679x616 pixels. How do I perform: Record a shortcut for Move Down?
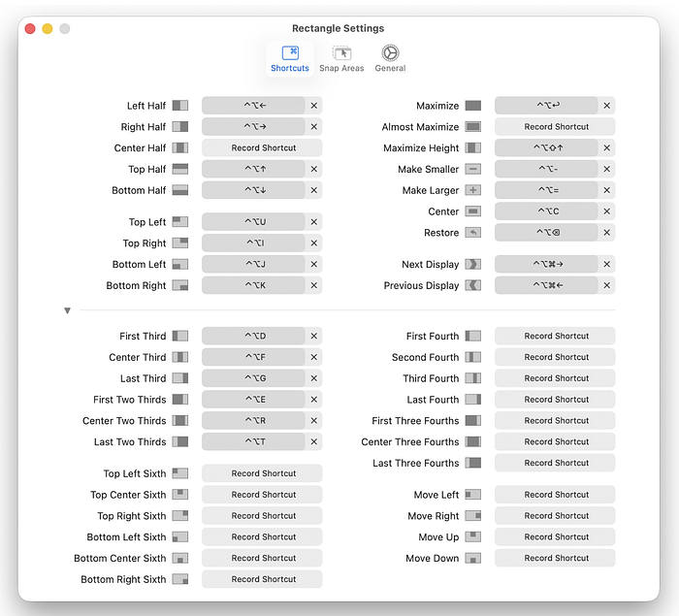555,558
